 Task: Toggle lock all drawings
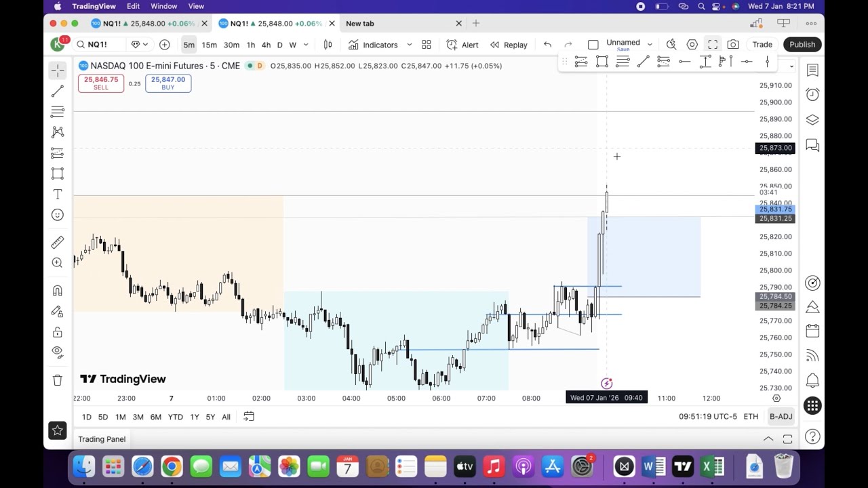(x=58, y=332)
